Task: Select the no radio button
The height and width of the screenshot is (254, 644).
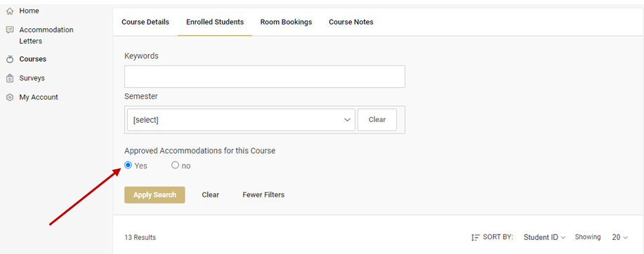Action: [176, 166]
